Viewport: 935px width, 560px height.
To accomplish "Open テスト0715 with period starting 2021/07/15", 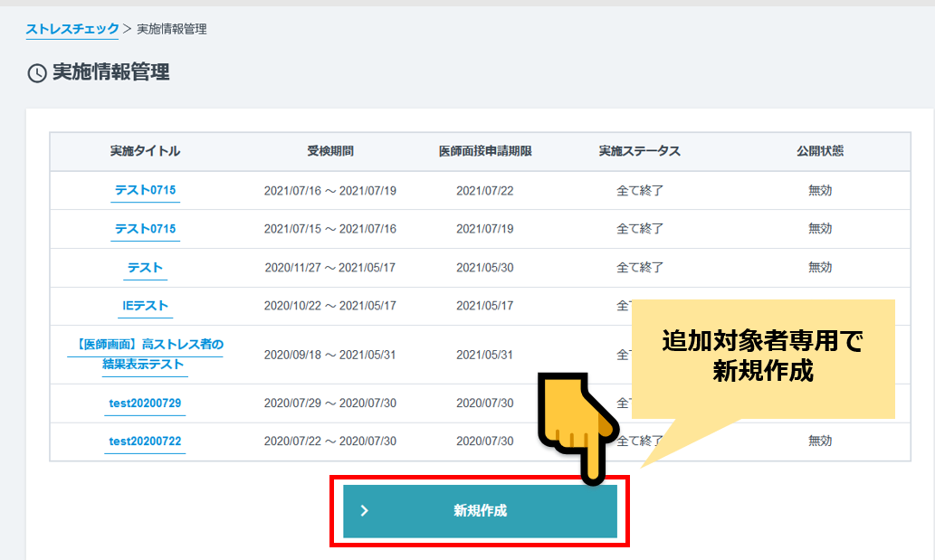I will [145, 229].
